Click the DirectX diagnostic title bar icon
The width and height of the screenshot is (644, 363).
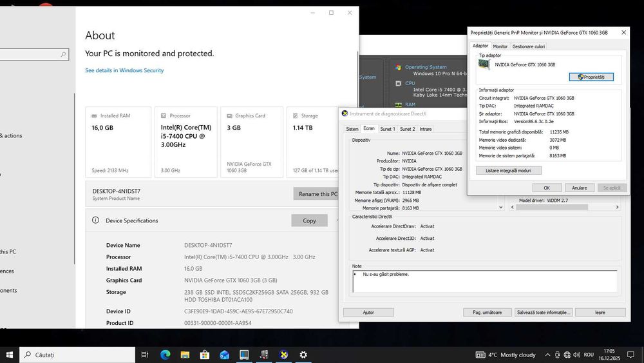coord(345,113)
